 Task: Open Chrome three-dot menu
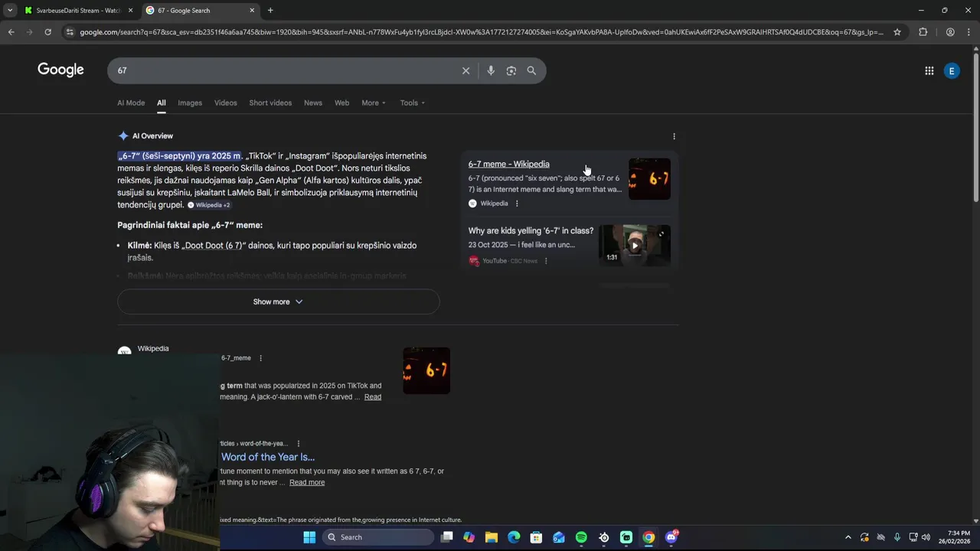click(x=969, y=32)
